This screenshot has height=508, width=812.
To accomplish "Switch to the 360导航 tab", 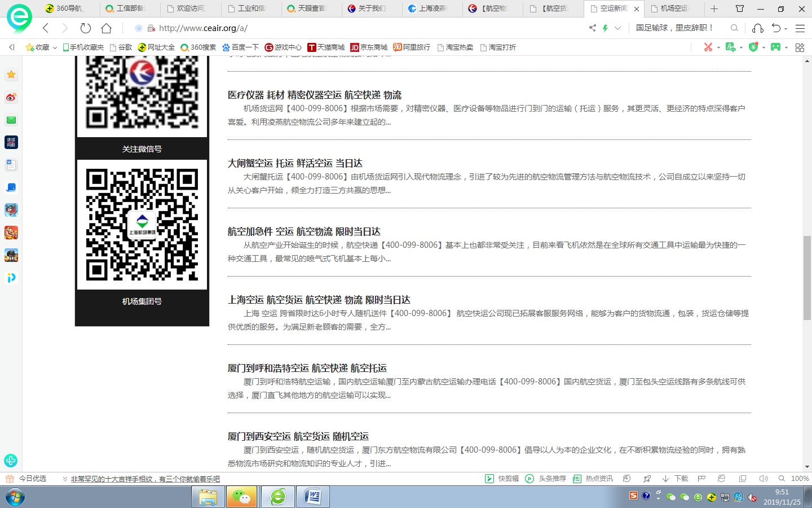I will 70,8.
